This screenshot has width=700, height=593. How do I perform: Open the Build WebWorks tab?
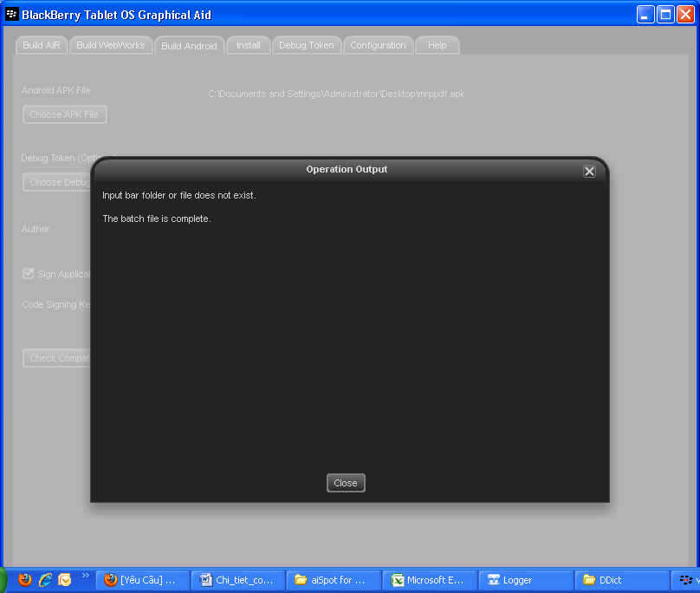click(111, 45)
